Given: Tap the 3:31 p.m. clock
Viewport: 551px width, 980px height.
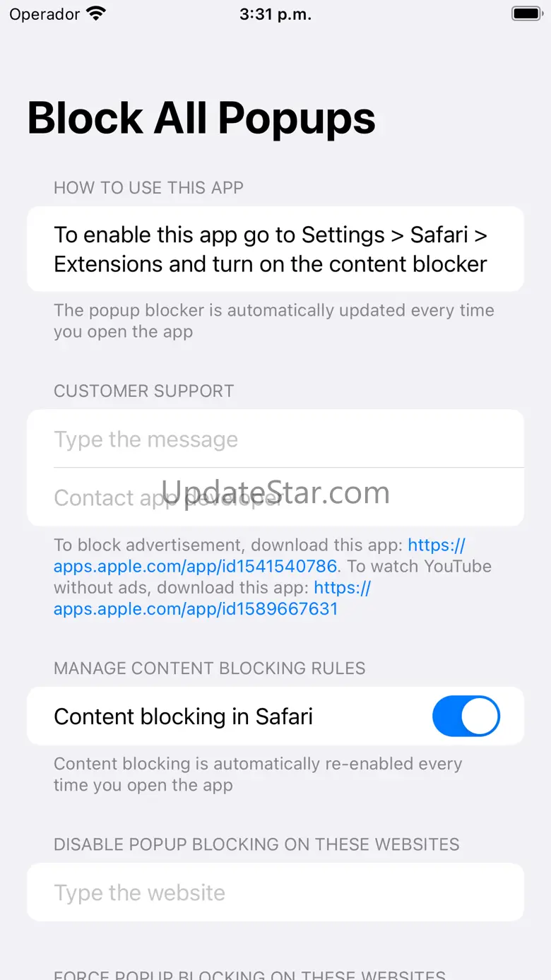Looking at the screenshot, I should tap(275, 14).
